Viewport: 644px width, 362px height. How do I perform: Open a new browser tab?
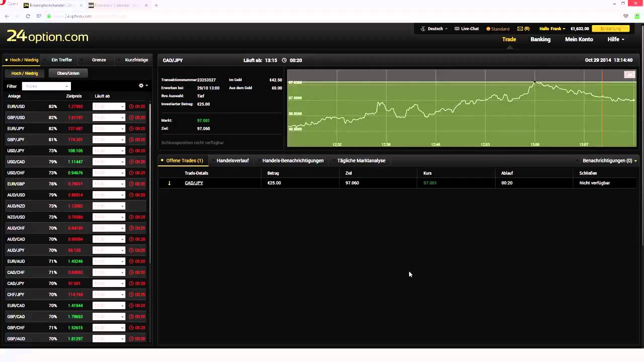pyautogui.click(x=156, y=6)
